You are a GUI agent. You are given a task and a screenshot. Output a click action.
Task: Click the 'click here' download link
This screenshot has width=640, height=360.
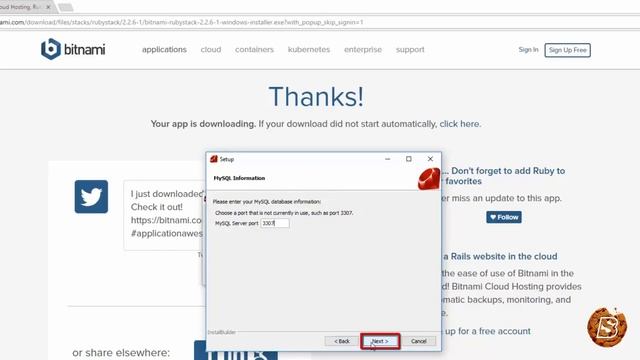459,124
